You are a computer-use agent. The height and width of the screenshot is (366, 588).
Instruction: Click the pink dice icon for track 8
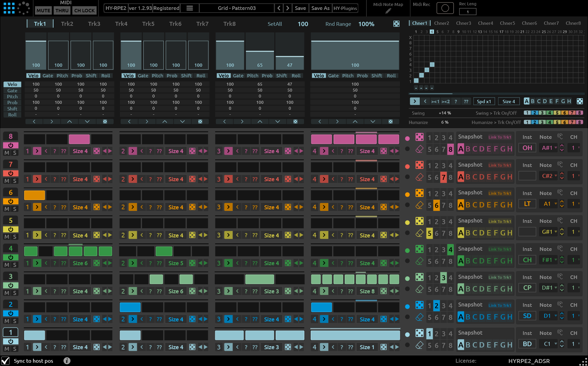click(x=419, y=137)
